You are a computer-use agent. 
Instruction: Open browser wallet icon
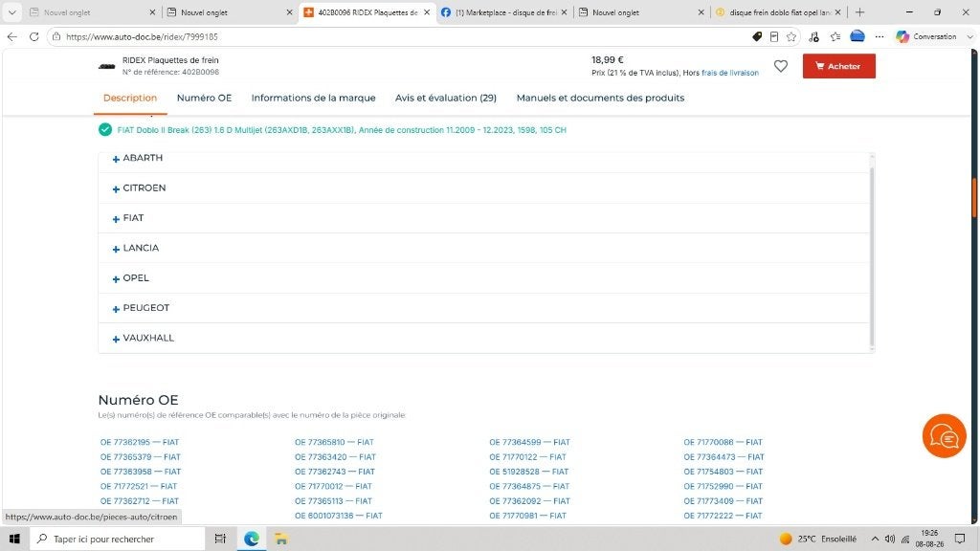pos(857,36)
